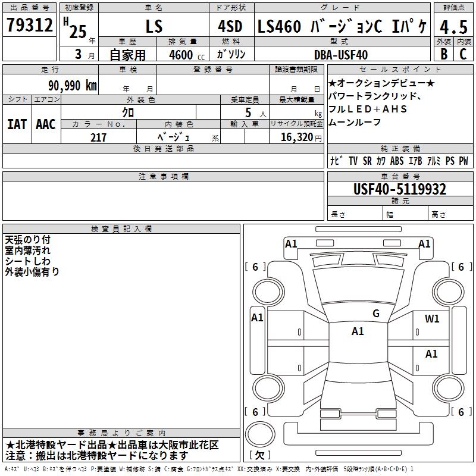476x476 pixels.
Task: Select car name LS
Action: pyautogui.click(x=154, y=26)
